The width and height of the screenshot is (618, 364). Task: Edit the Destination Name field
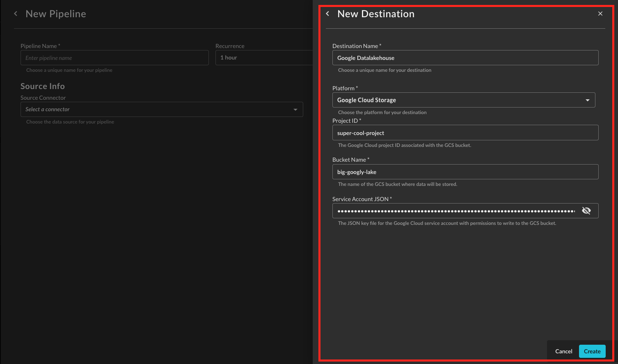click(x=465, y=58)
